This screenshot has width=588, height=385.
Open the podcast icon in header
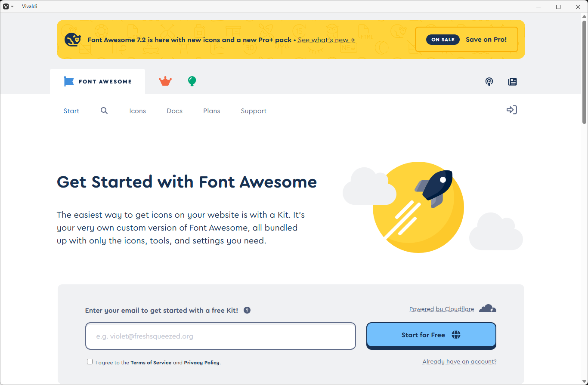pyautogui.click(x=489, y=82)
